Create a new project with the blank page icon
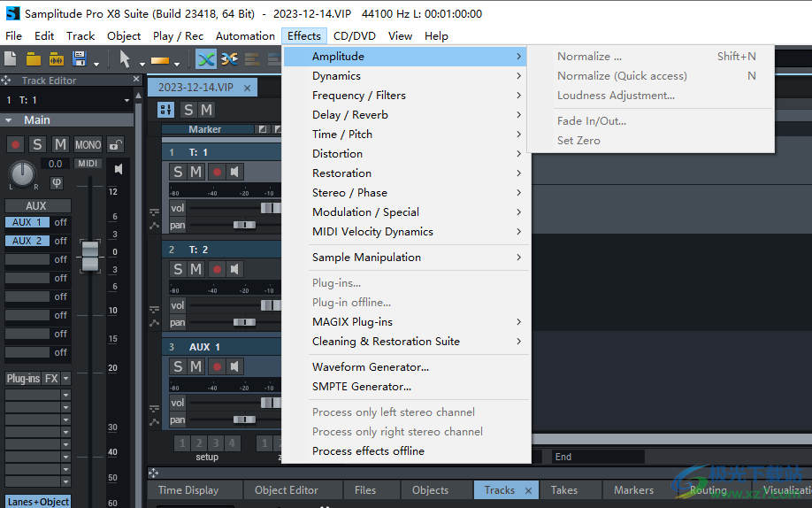Image resolution: width=812 pixels, height=508 pixels. pyautogui.click(x=11, y=58)
